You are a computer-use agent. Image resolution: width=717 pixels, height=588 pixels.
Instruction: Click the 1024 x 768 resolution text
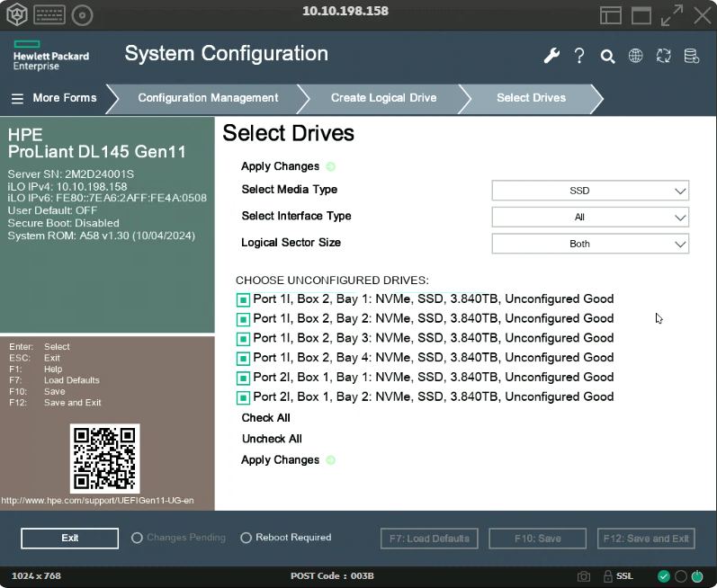point(36,576)
